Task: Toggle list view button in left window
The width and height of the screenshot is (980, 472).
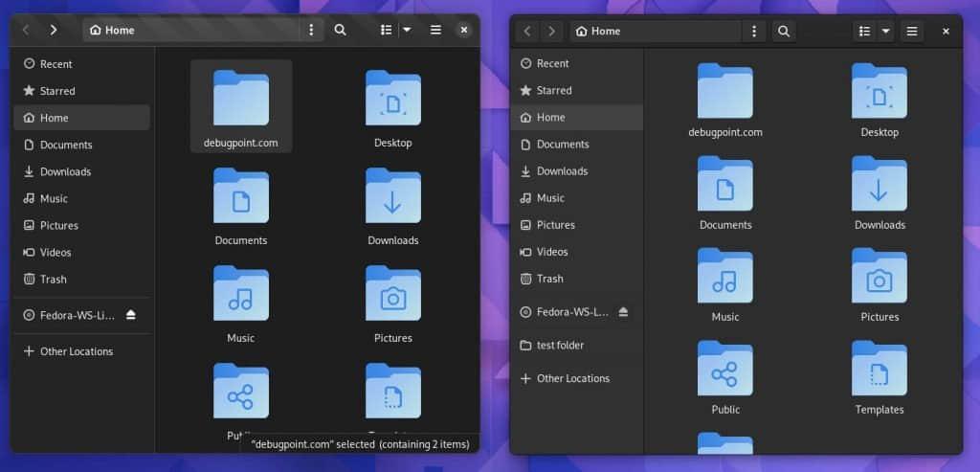Action: tap(387, 30)
